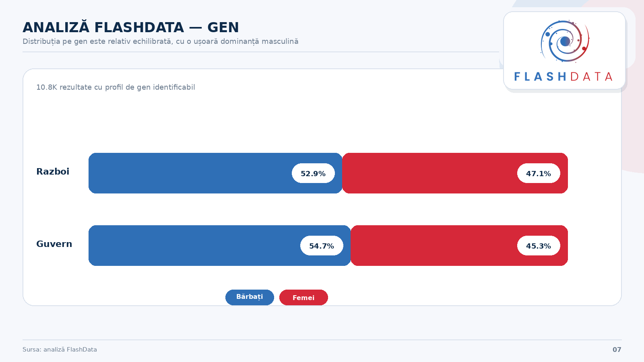Click the 10.8K rezultate caption text
The height and width of the screenshot is (362, 644).
[x=116, y=87]
